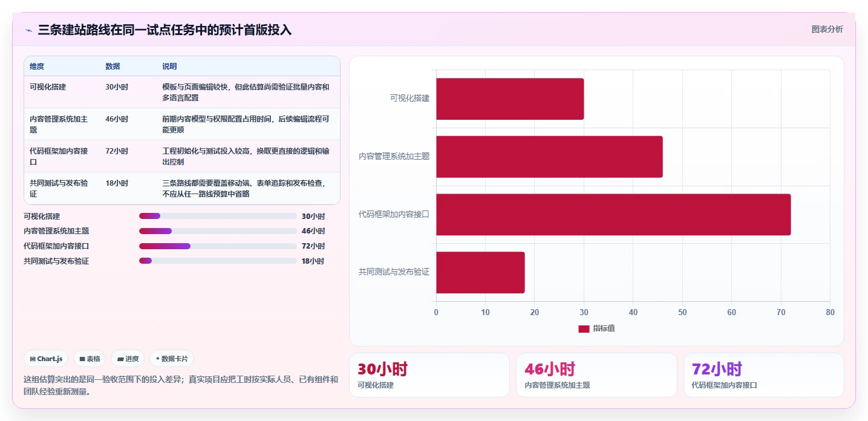
Task: Click the Chart.js tag chip
Action: point(47,359)
